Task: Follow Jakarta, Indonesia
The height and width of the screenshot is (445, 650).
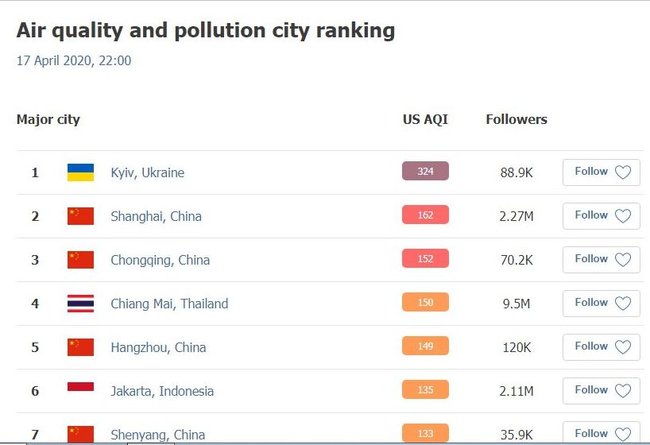Action: click(x=601, y=390)
